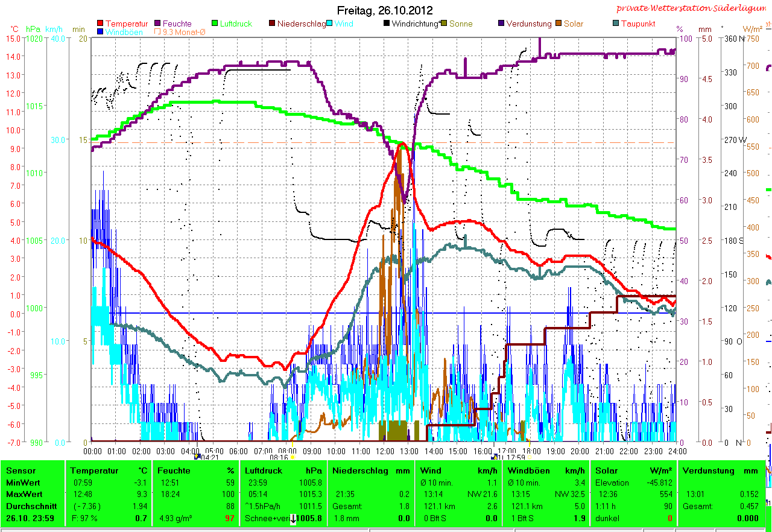Click the blue Windböen legend square

coord(100,32)
